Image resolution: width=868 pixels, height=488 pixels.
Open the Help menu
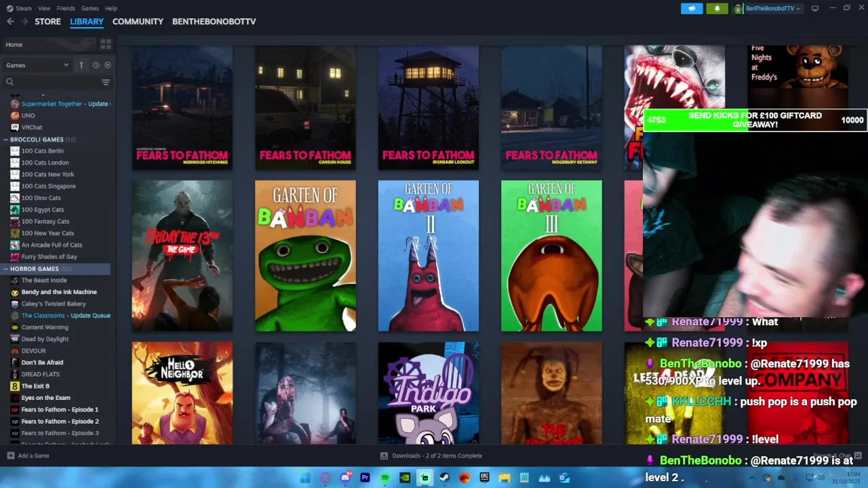111,8
